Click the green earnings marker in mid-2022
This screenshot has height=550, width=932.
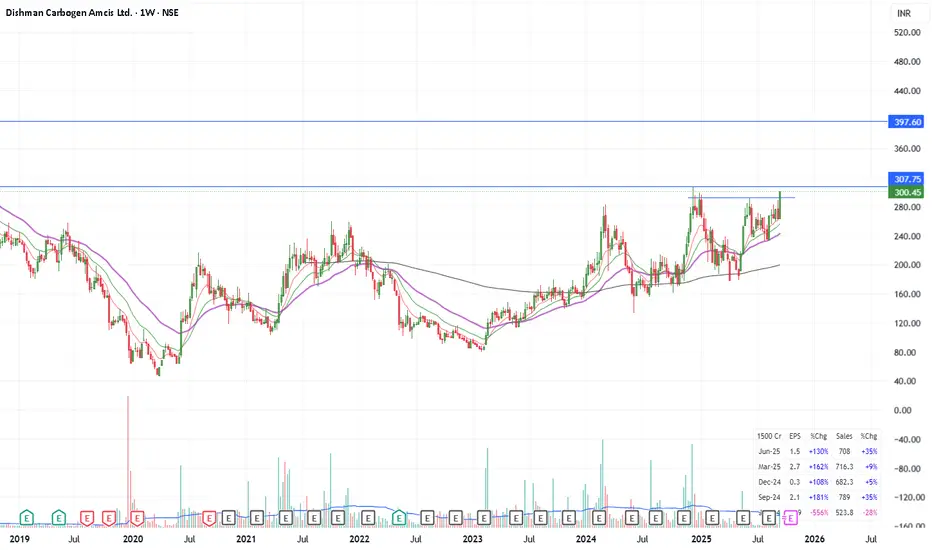click(399, 518)
